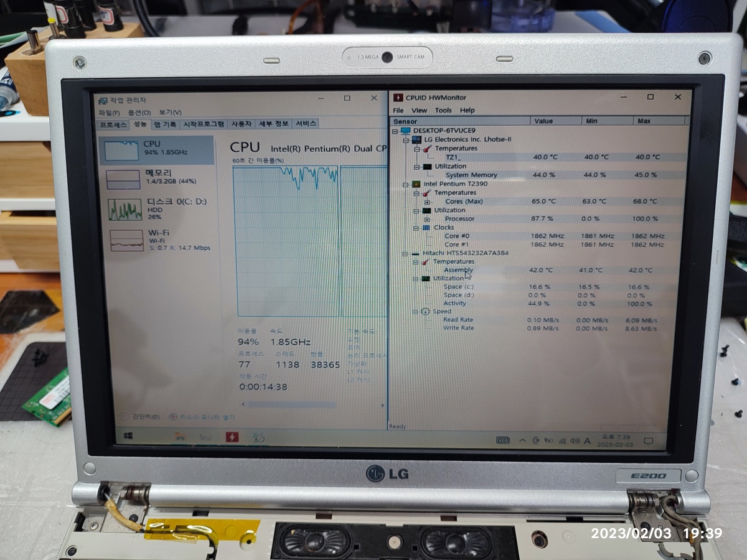Open HWMonitor File menu
Screen dimensions: 747x560
coord(398,110)
